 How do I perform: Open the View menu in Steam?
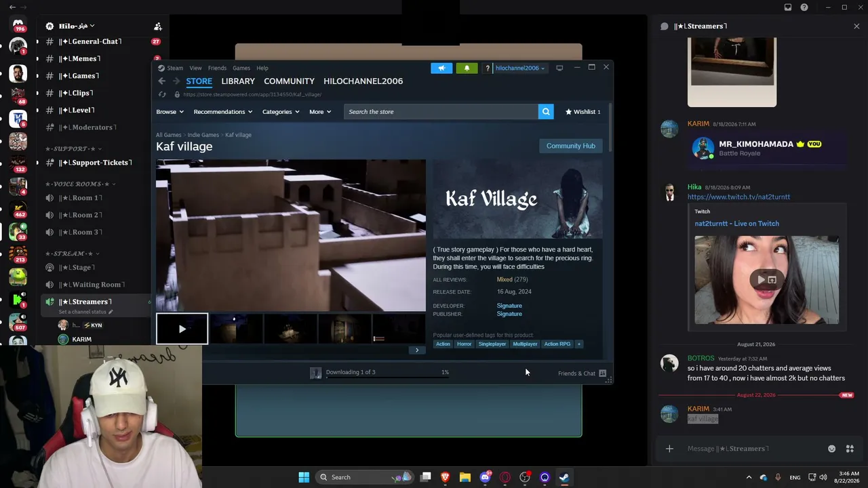point(195,68)
